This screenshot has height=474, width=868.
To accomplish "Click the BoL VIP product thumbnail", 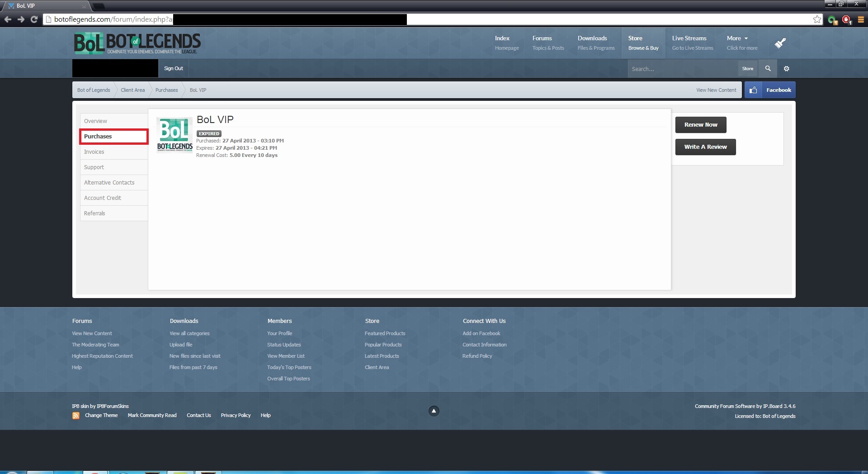I will [x=175, y=135].
